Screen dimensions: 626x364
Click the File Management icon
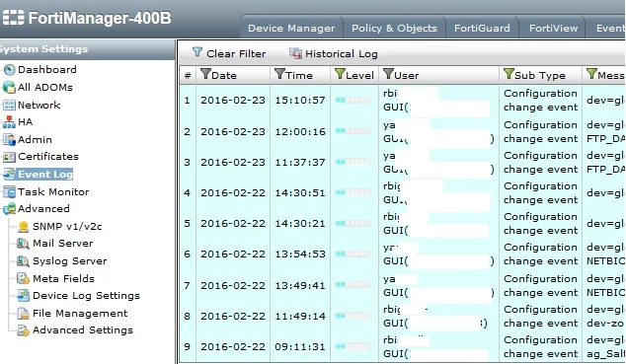click(x=23, y=314)
